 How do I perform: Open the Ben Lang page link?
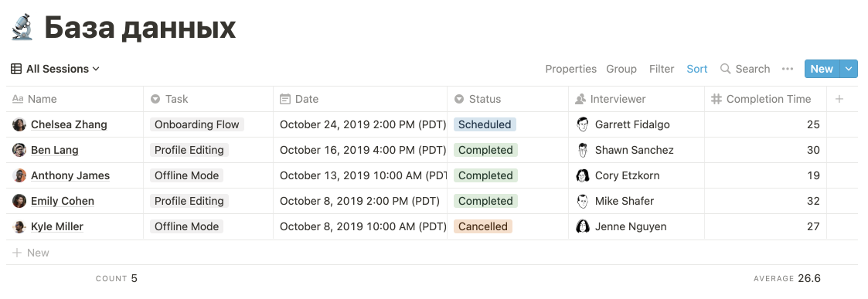[x=54, y=150]
